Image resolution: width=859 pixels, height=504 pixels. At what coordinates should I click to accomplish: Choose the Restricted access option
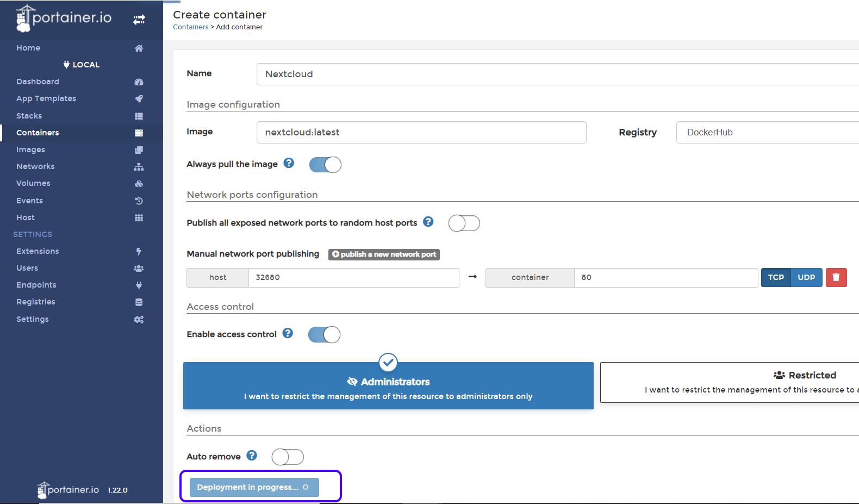point(730,382)
